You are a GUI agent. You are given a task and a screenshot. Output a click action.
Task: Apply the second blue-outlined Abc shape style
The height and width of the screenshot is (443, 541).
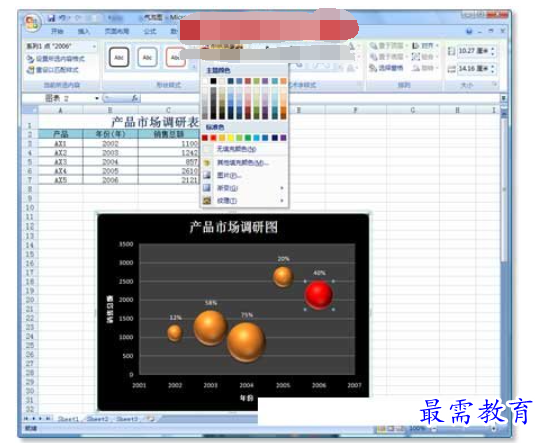(147, 57)
